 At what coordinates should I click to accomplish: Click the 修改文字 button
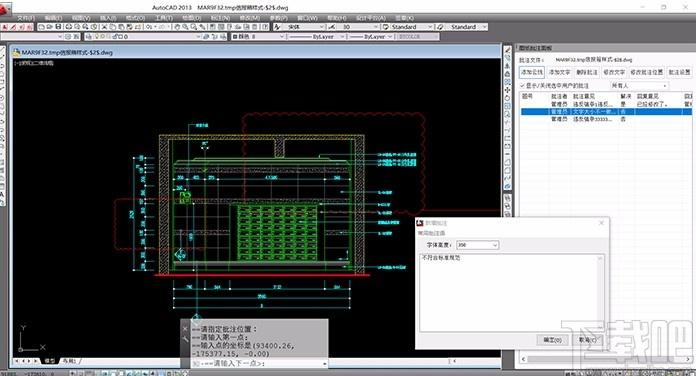click(x=614, y=72)
